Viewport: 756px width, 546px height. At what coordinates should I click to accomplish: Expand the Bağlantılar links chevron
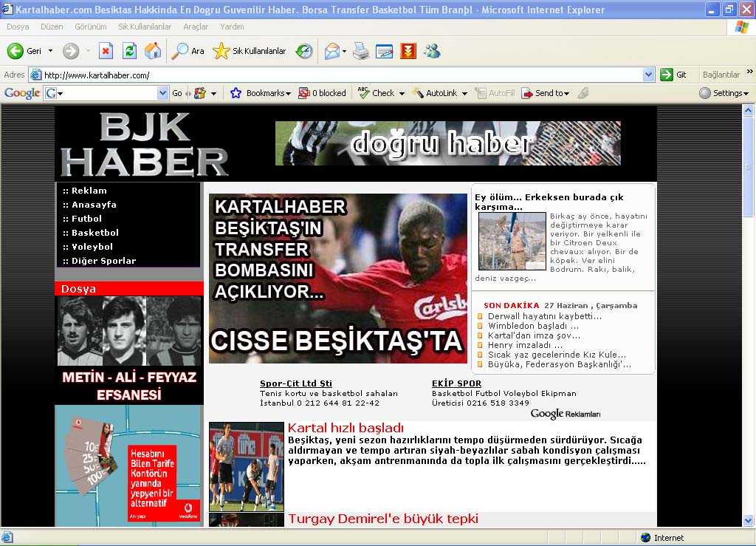(750, 72)
